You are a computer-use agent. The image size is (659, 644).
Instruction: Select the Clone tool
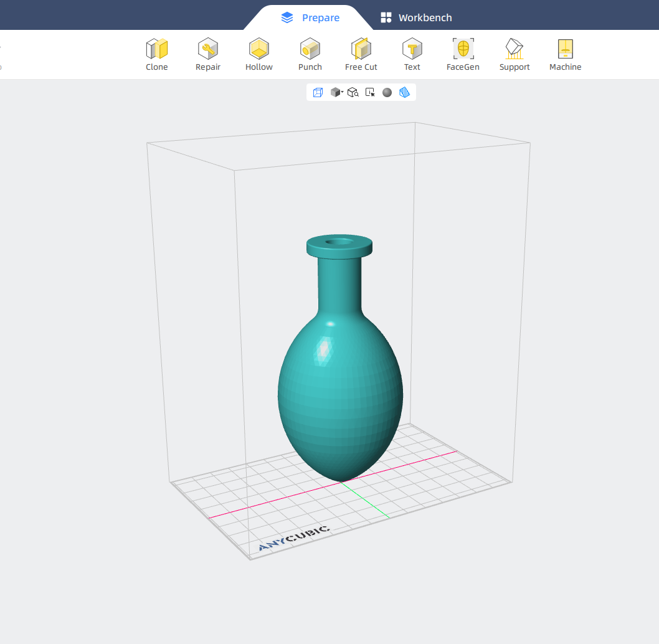pyautogui.click(x=157, y=55)
